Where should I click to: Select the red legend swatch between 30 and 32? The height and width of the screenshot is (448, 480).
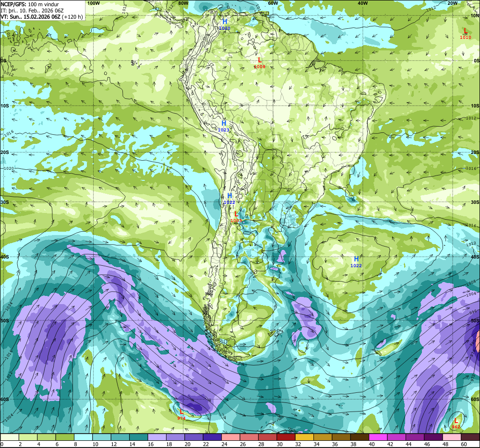pyautogui.click(x=286, y=437)
